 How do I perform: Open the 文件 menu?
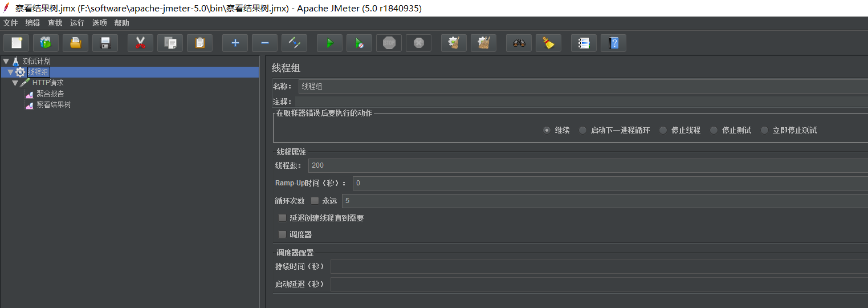(11, 23)
